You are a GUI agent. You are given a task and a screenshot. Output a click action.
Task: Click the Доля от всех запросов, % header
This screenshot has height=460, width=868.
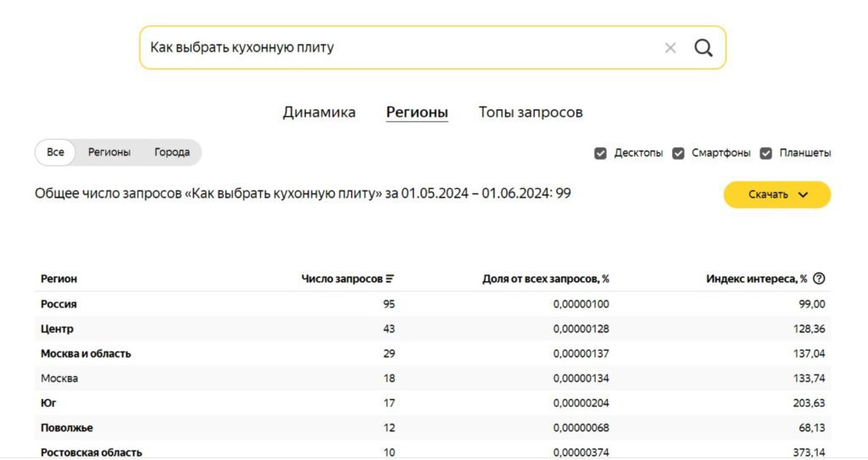545,279
